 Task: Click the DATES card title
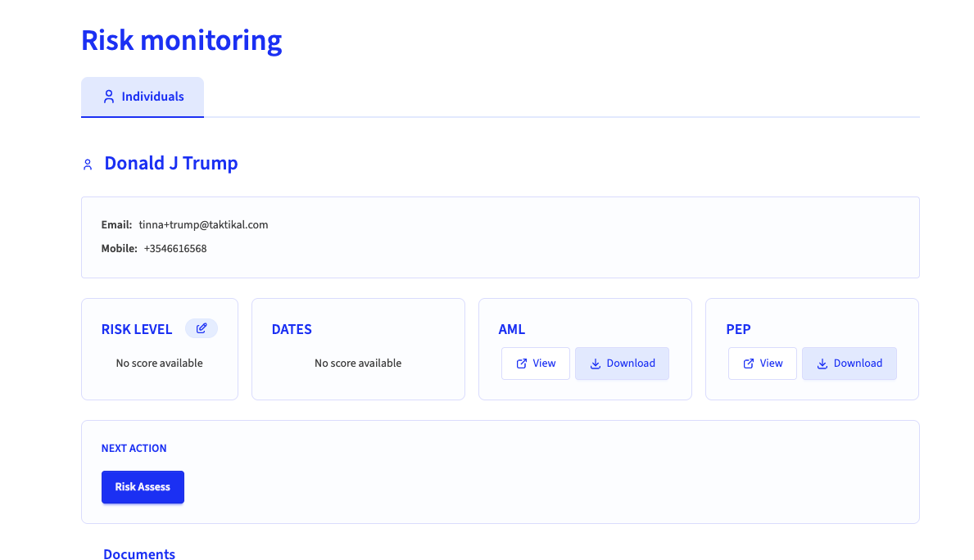[292, 329]
